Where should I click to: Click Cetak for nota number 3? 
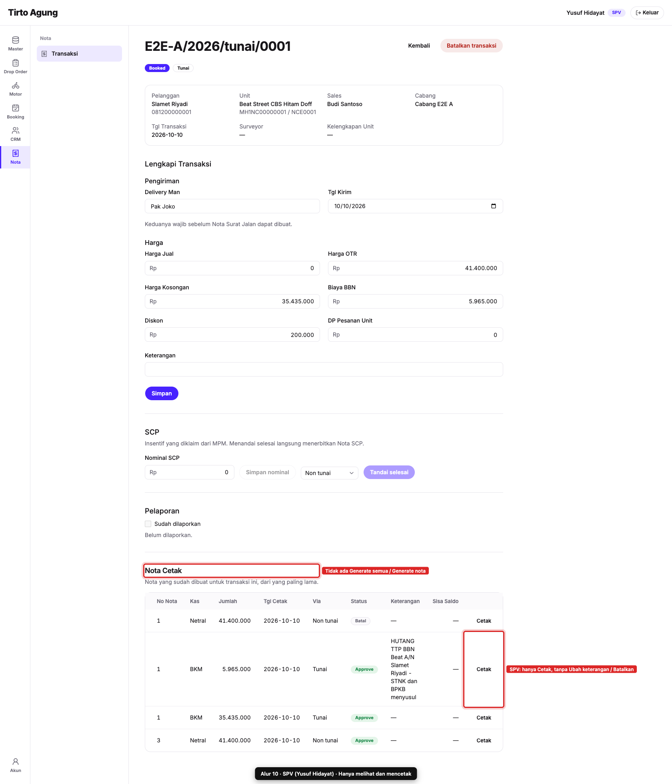point(484,740)
